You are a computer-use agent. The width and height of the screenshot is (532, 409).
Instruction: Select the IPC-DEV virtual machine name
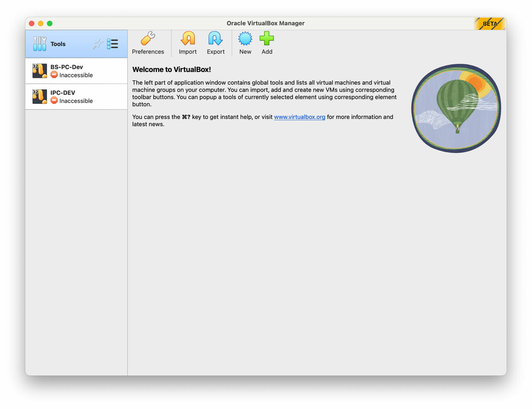tap(63, 93)
